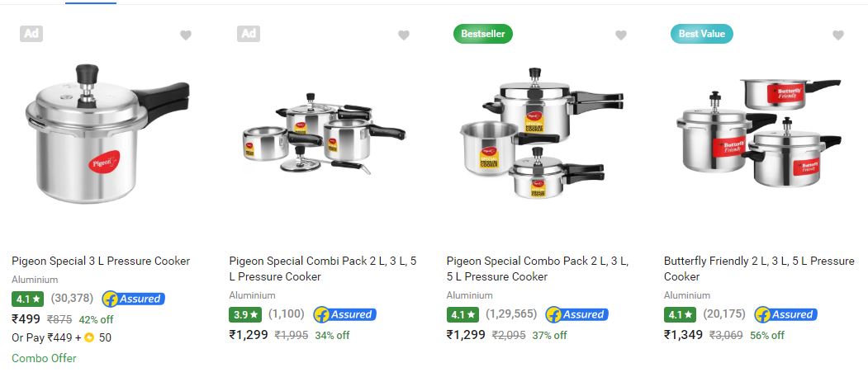
Task: Open Pigeon Special 3 L Pressure Cooker title
Action: point(101,261)
